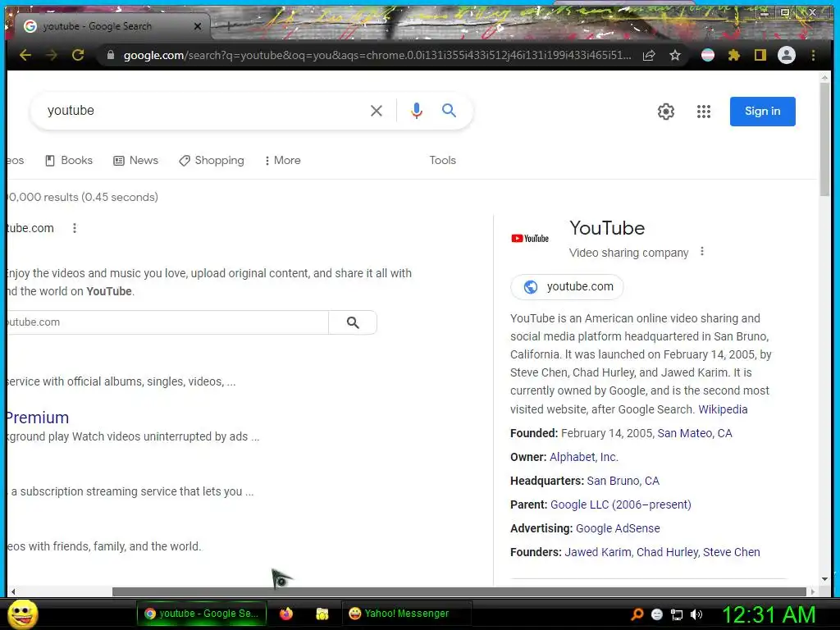Launch Firefox from the taskbar
The width and height of the screenshot is (840, 630).
[x=286, y=614]
